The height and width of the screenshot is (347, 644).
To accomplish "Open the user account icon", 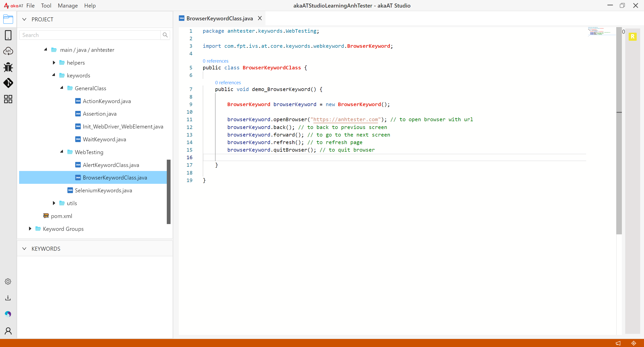I will coord(8,331).
